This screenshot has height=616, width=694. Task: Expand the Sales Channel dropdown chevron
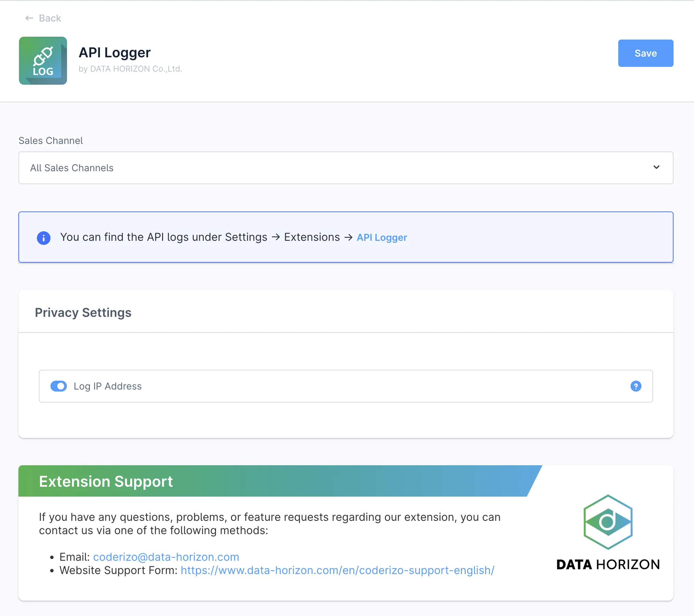tap(656, 167)
